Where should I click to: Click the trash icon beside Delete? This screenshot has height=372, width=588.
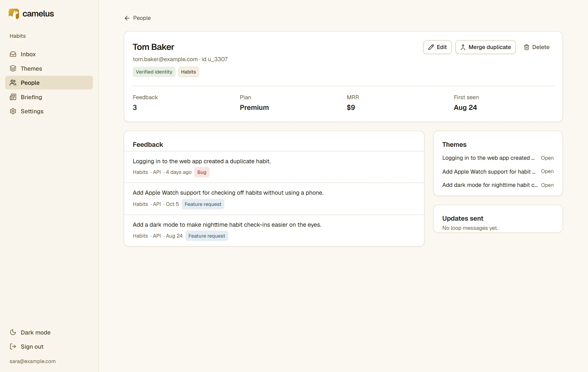(527, 47)
